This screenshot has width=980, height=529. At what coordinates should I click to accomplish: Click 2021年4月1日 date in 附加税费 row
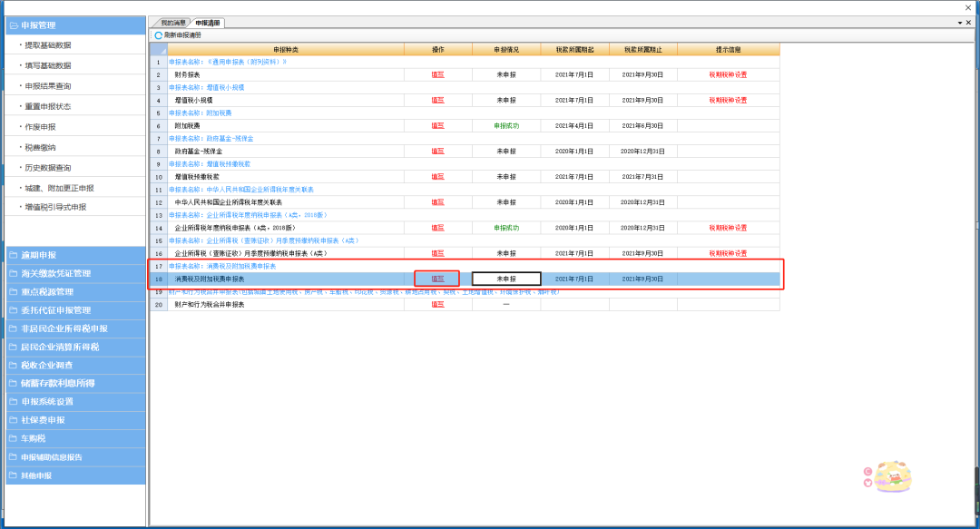click(574, 126)
